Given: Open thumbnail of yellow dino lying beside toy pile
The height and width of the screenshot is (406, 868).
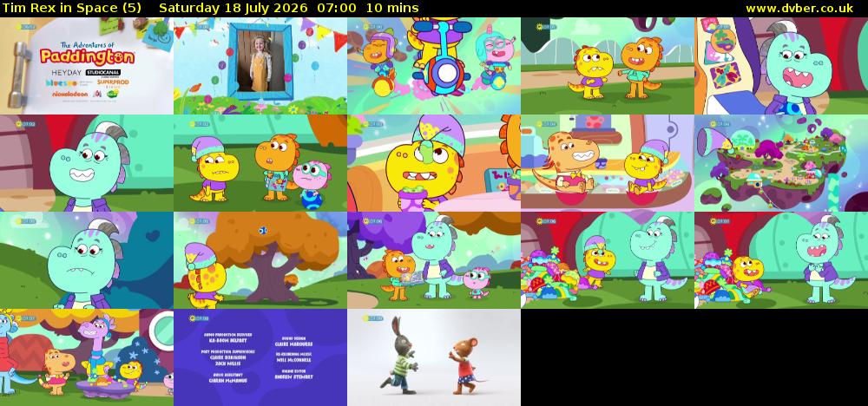Looking at the screenshot, I should point(781,260).
